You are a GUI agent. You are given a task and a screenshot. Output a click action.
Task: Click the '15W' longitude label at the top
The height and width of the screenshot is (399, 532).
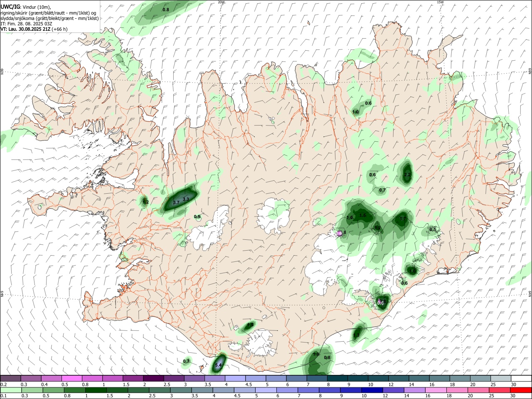(441, 2)
